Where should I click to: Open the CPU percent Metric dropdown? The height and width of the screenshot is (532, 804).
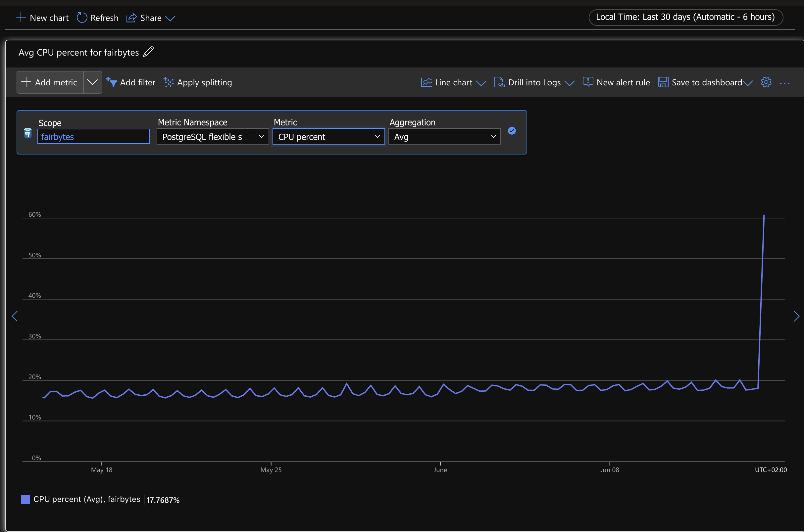(x=328, y=136)
